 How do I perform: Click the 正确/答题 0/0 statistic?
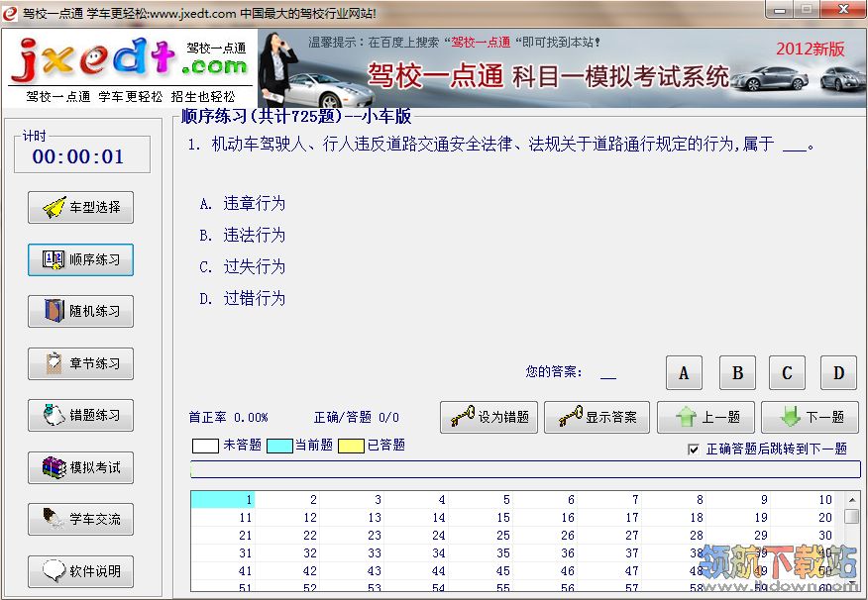356,418
